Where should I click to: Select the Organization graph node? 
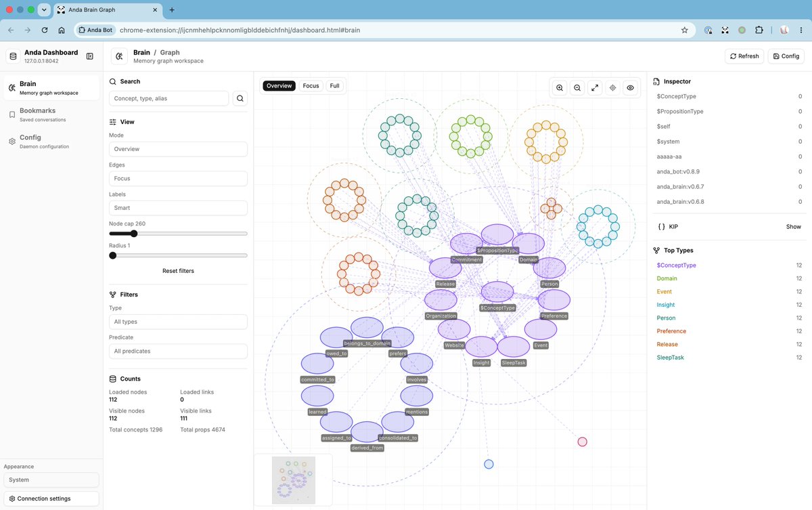click(x=441, y=299)
